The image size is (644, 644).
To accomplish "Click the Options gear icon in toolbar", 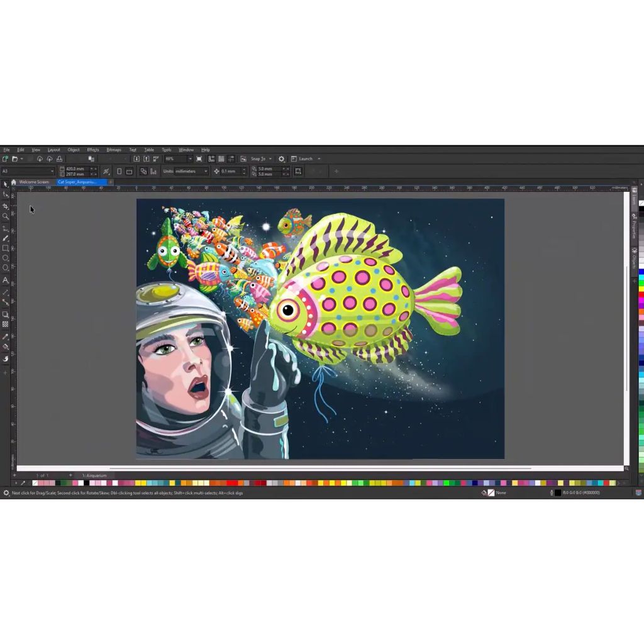I will click(281, 159).
